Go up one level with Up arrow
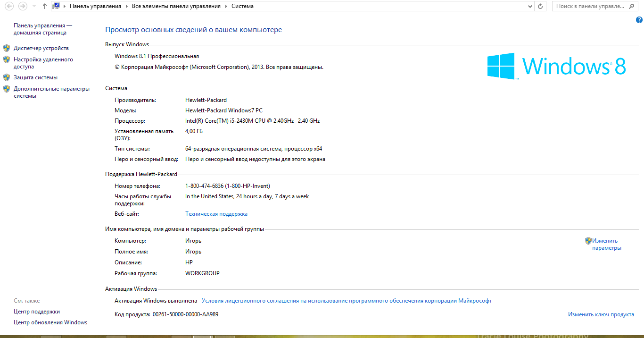The image size is (644, 338). click(x=44, y=6)
